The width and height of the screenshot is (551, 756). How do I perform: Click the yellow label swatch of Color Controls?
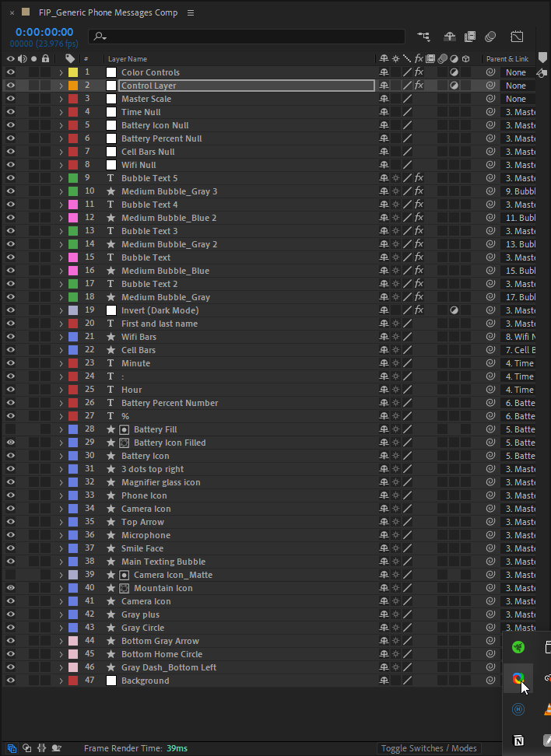[73, 72]
